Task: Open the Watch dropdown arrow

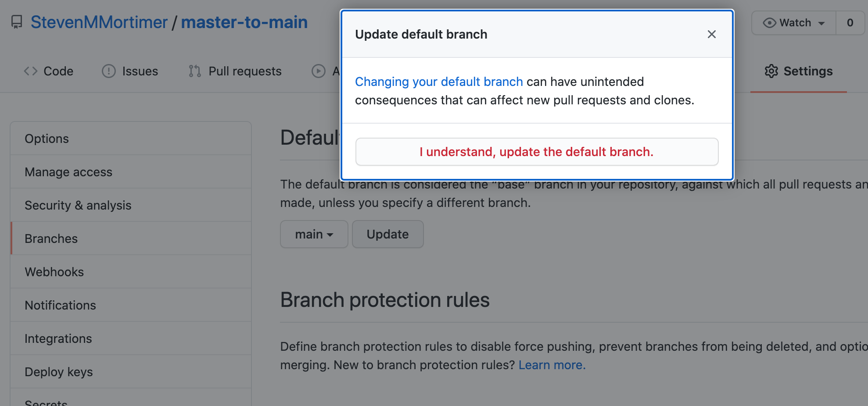Action: [x=821, y=23]
